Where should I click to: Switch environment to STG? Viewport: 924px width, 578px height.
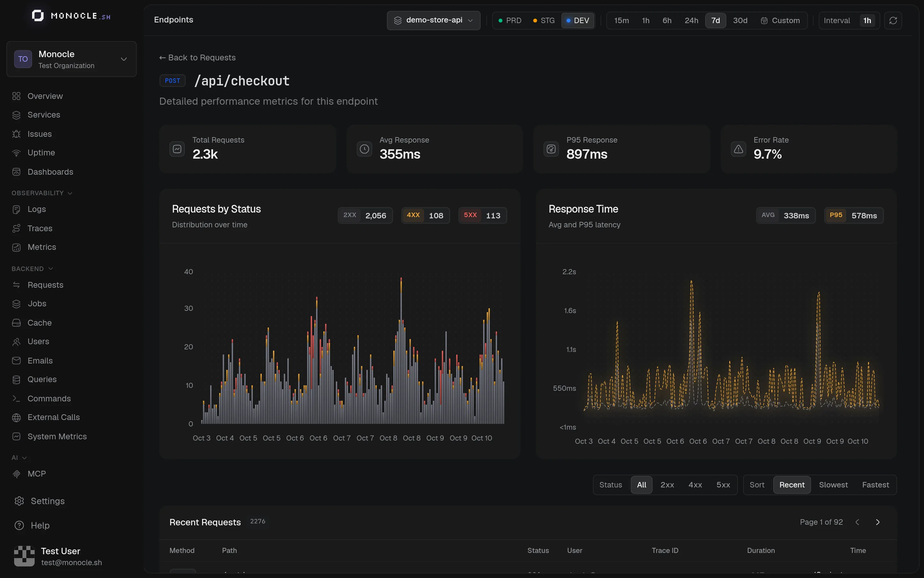[x=544, y=20]
